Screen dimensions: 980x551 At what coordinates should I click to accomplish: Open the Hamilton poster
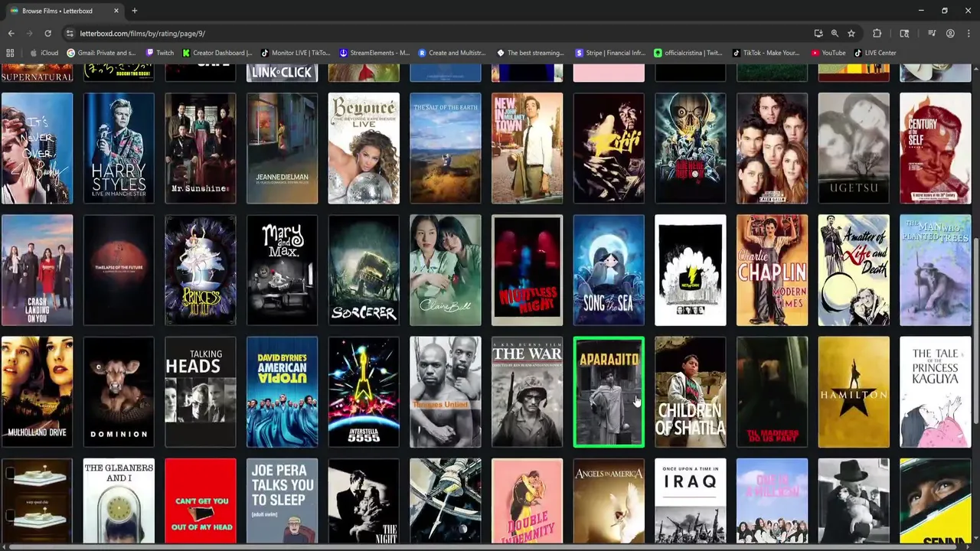pyautogui.click(x=854, y=392)
